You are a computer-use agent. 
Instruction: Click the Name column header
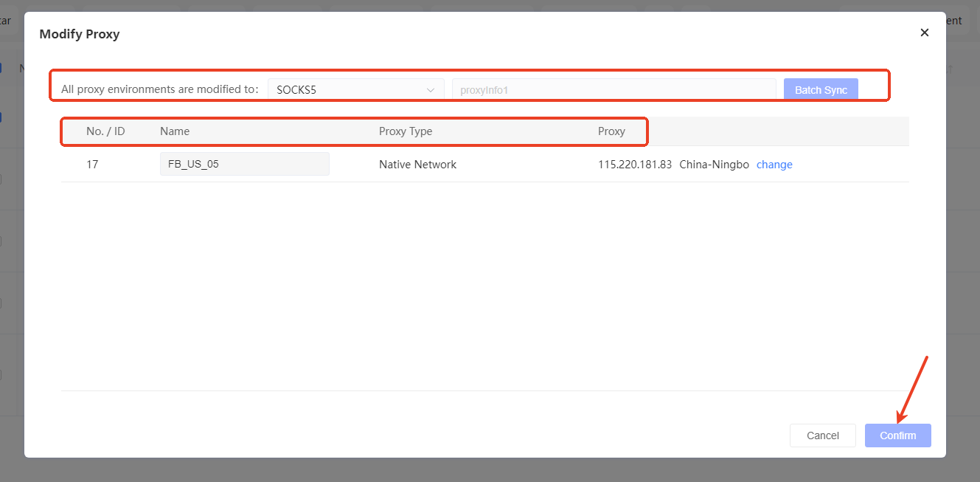coord(175,131)
